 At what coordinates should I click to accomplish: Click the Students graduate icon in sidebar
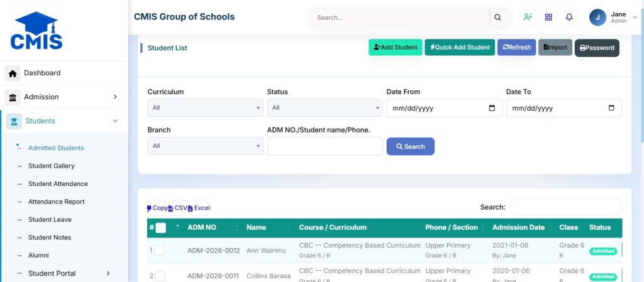click(14, 121)
